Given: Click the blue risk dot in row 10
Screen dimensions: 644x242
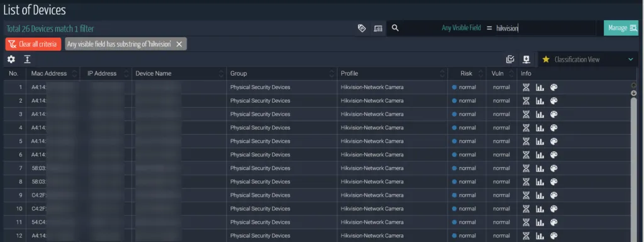Looking at the screenshot, I should point(454,209).
